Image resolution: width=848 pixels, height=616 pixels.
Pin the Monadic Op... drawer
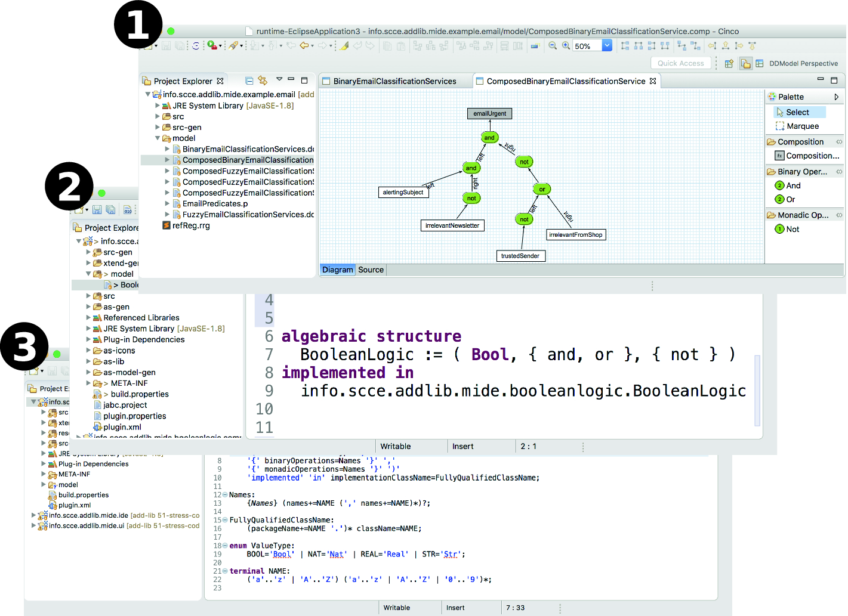pos(839,215)
